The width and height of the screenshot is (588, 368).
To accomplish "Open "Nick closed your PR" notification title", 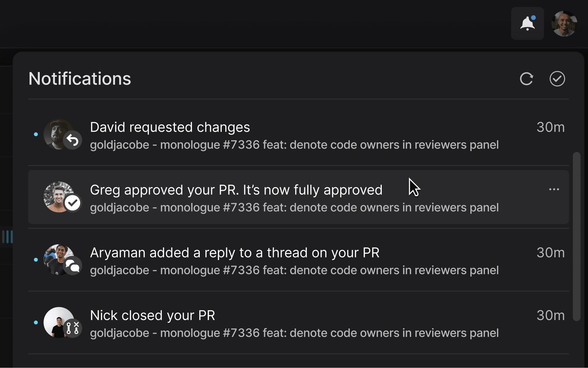I will pos(152,316).
